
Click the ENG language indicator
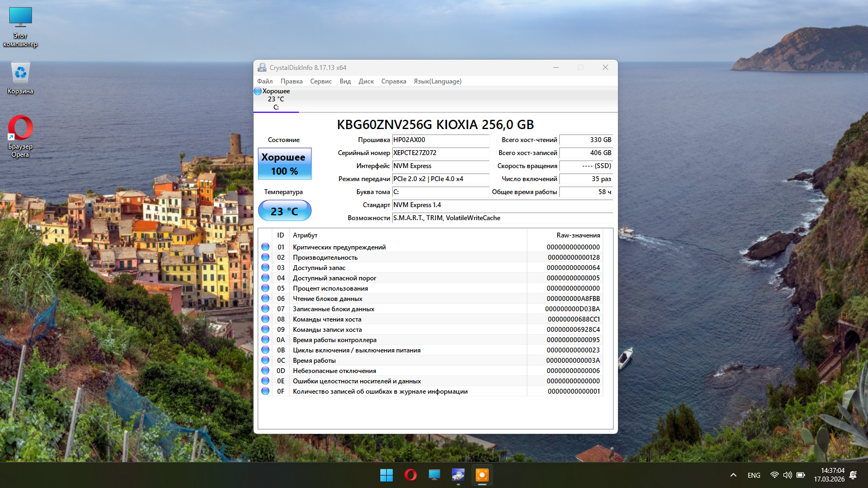tap(754, 476)
